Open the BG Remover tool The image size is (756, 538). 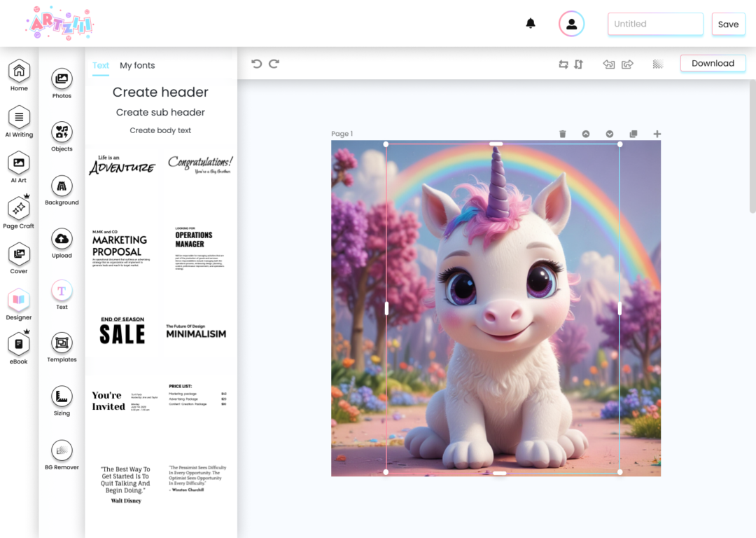[62, 455]
